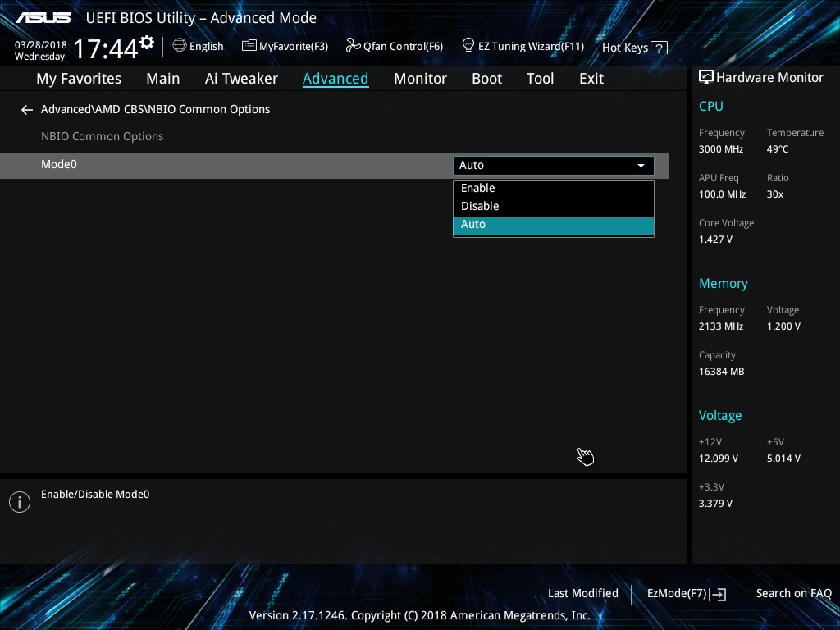Click the MyFavorite list icon

pos(249,46)
